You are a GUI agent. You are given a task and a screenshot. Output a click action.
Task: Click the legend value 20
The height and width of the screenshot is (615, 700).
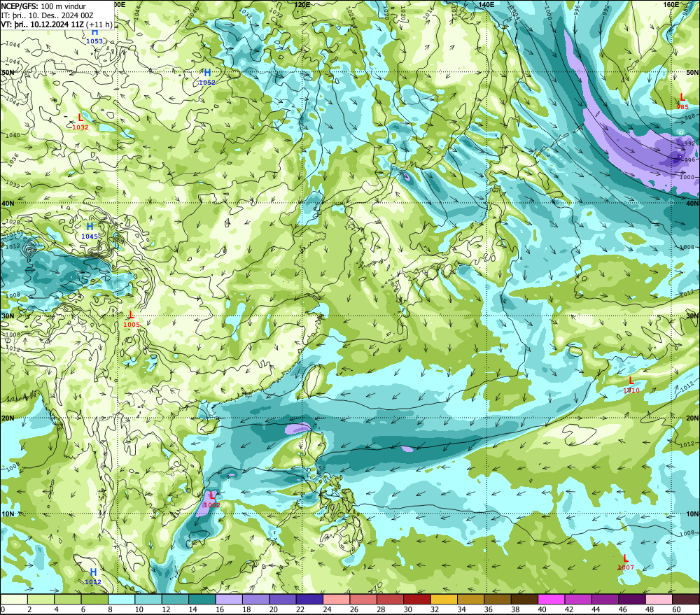click(274, 609)
